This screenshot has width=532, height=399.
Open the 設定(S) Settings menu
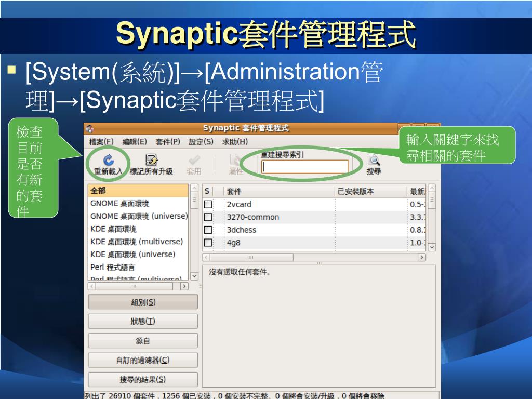[x=201, y=142]
